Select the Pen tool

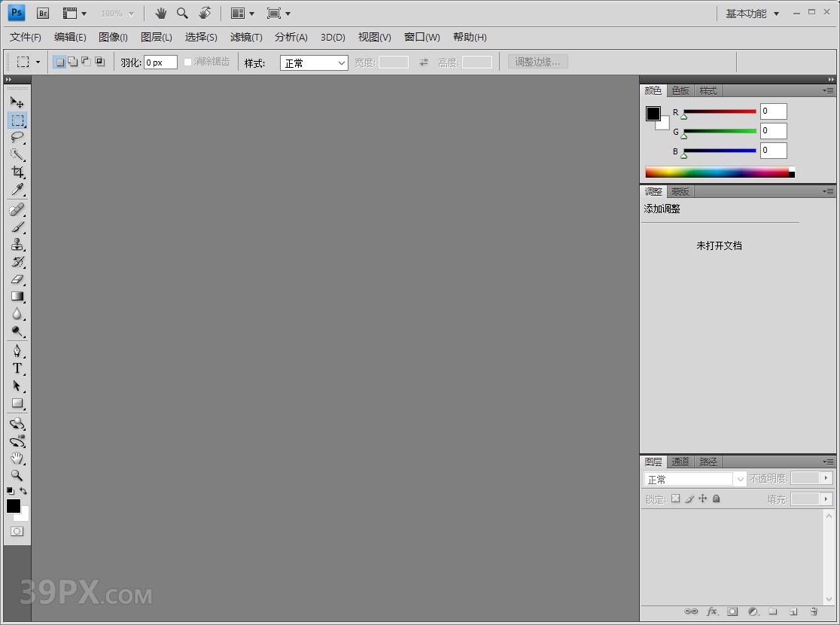click(17, 350)
